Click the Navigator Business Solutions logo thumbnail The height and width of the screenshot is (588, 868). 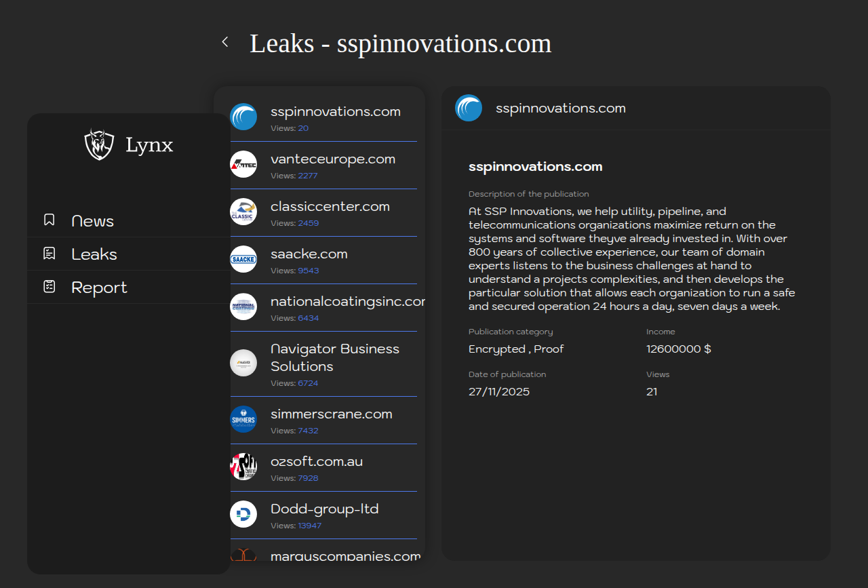pos(243,363)
